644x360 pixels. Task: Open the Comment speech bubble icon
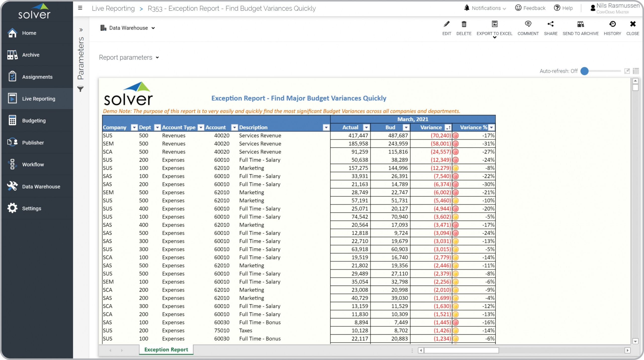pyautogui.click(x=528, y=24)
